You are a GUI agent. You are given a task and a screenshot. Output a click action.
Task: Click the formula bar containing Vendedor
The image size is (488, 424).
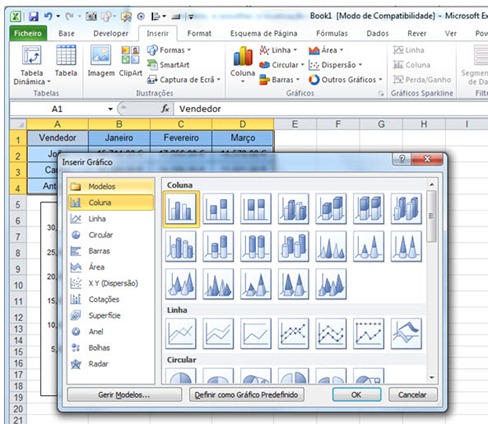click(331, 109)
